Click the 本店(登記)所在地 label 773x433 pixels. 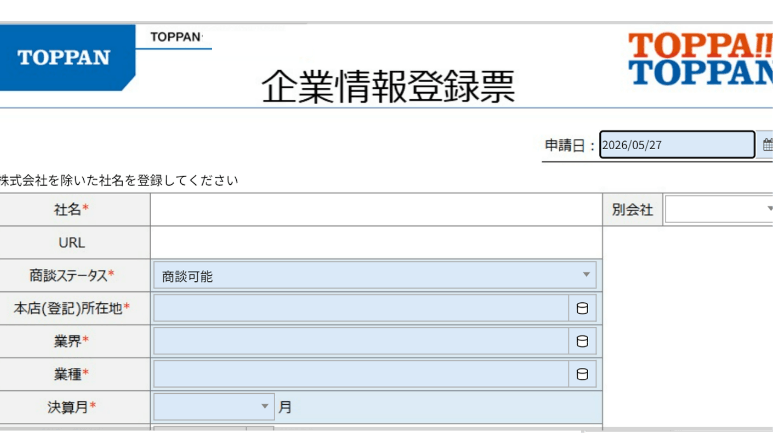click(71, 308)
